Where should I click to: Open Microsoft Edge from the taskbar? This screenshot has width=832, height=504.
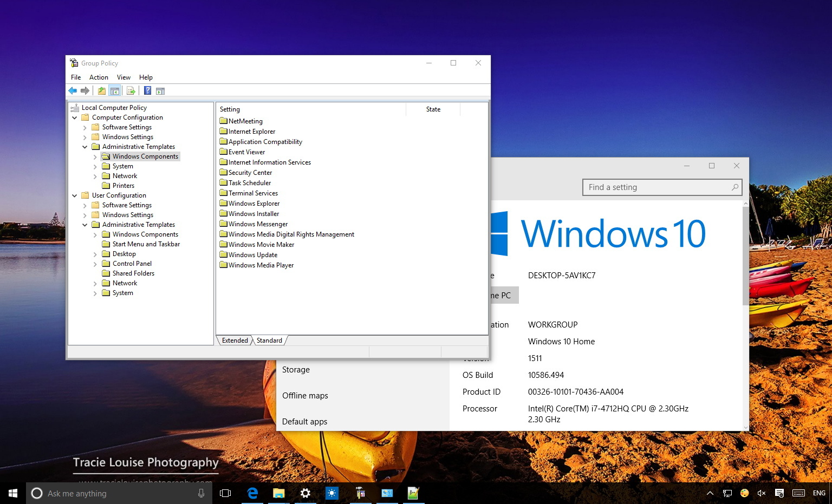click(252, 493)
